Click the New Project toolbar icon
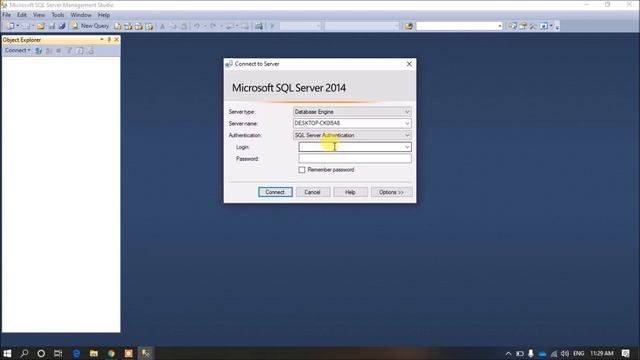Image resolution: width=640 pixels, height=360 pixels. pyautogui.click(x=10, y=26)
